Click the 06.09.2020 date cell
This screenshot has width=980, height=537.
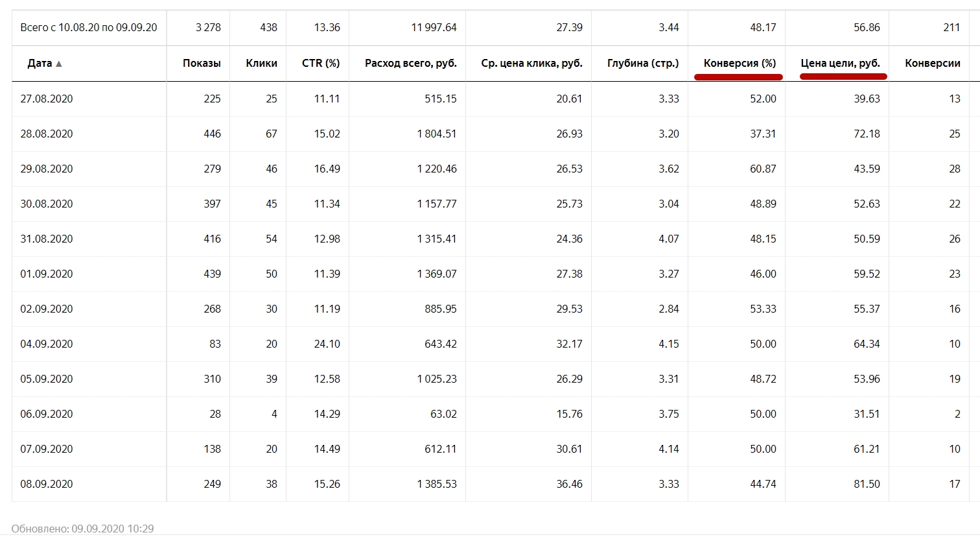tap(47, 414)
